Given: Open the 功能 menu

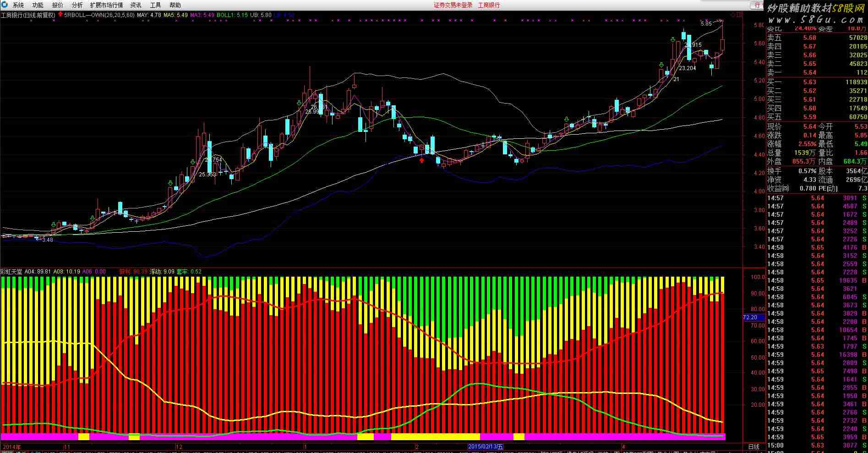Looking at the screenshot, I should (x=38, y=5).
